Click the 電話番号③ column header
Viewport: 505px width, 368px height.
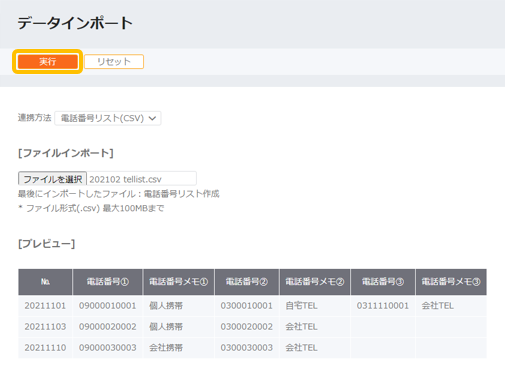[x=383, y=282]
